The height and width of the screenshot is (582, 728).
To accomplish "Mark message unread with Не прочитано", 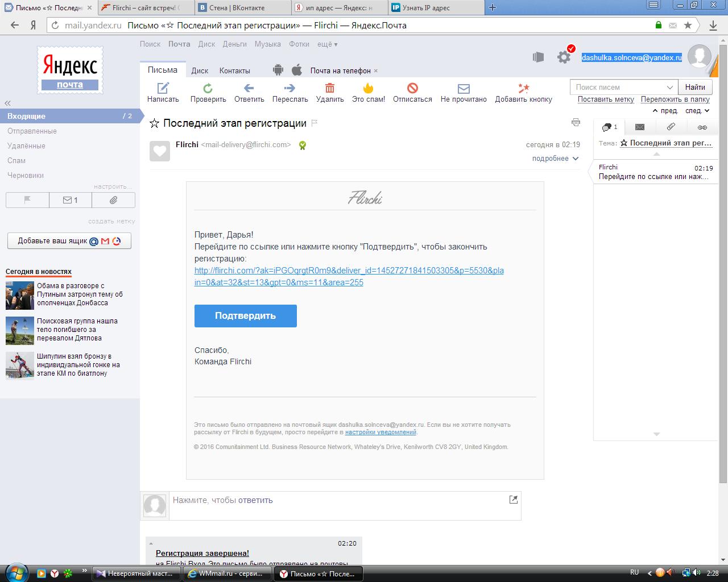I will click(464, 93).
